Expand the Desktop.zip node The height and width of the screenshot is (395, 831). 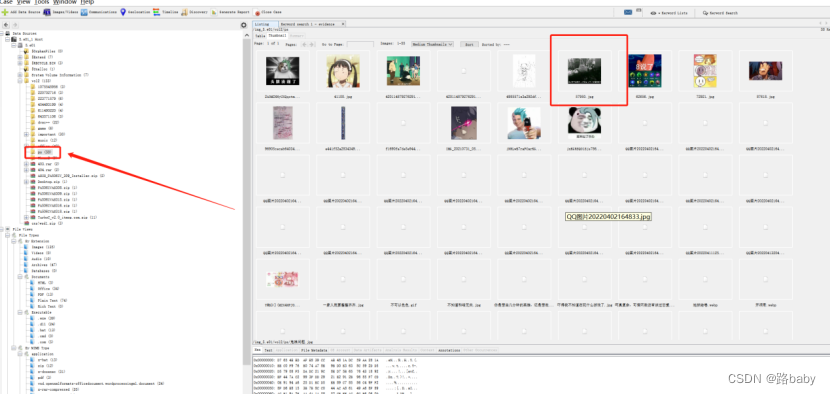click(x=26, y=181)
